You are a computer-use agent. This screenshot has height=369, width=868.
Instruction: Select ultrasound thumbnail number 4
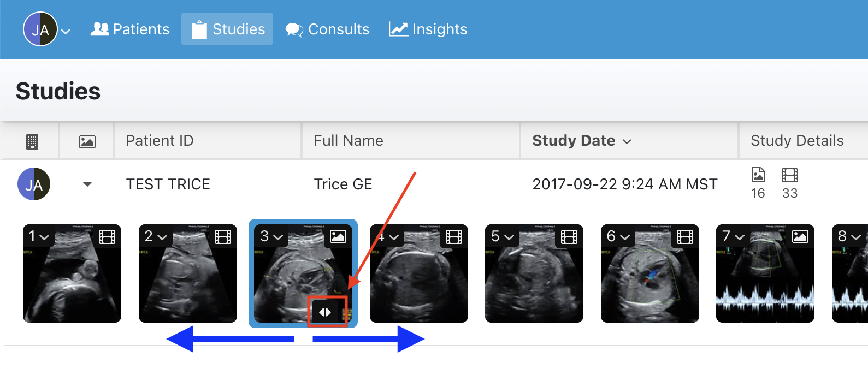[419, 273]
